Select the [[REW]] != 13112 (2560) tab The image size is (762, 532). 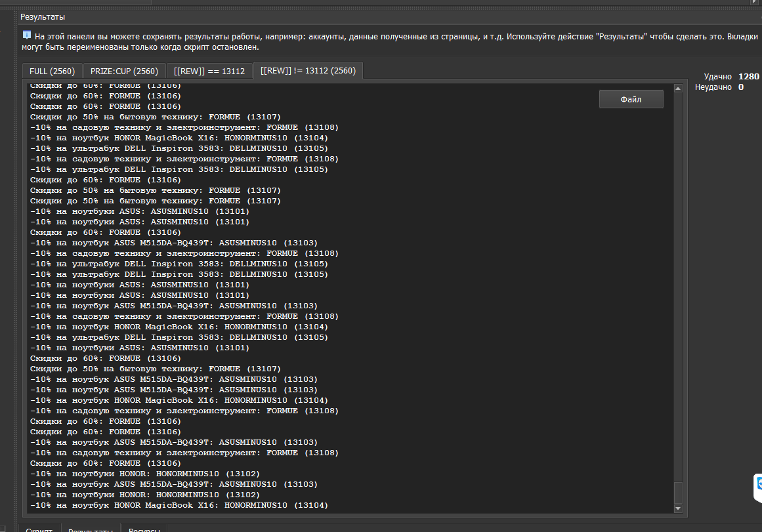[308, 70]
